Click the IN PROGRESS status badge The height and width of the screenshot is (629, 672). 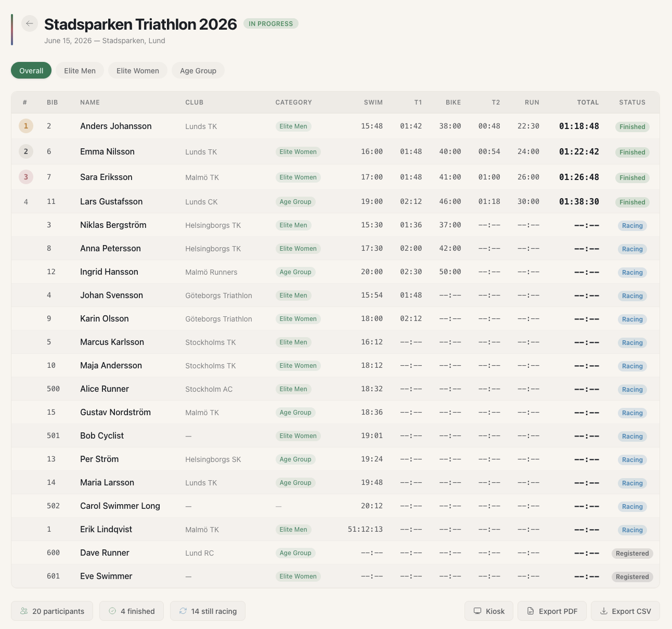click(x=271, y=24)
